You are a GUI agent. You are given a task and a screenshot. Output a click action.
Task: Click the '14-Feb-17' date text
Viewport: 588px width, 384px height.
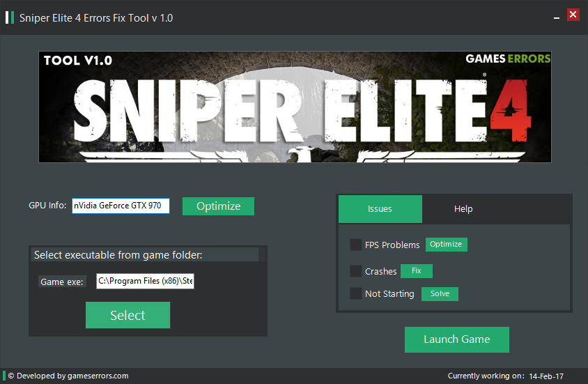[x=546, y=376]
